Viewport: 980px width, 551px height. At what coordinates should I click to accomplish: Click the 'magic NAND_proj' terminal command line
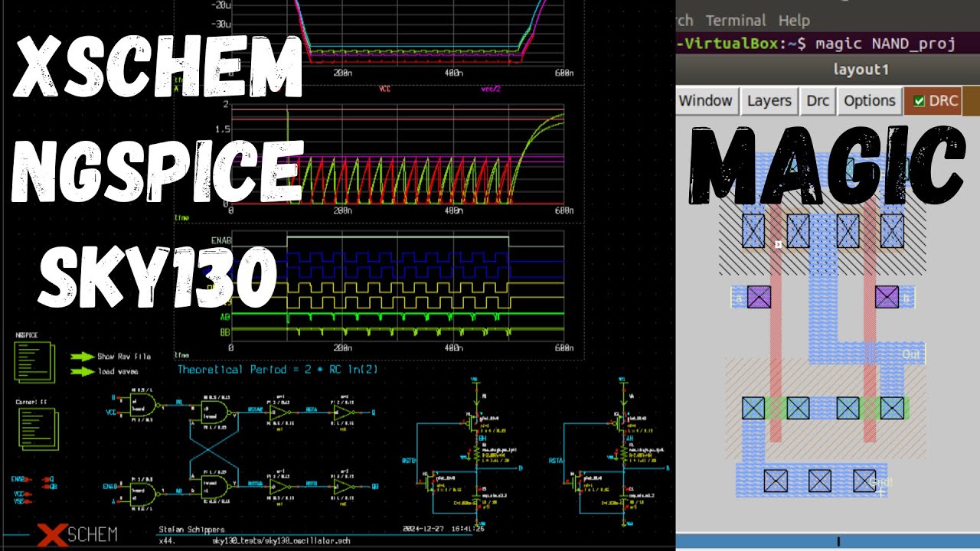885,44
